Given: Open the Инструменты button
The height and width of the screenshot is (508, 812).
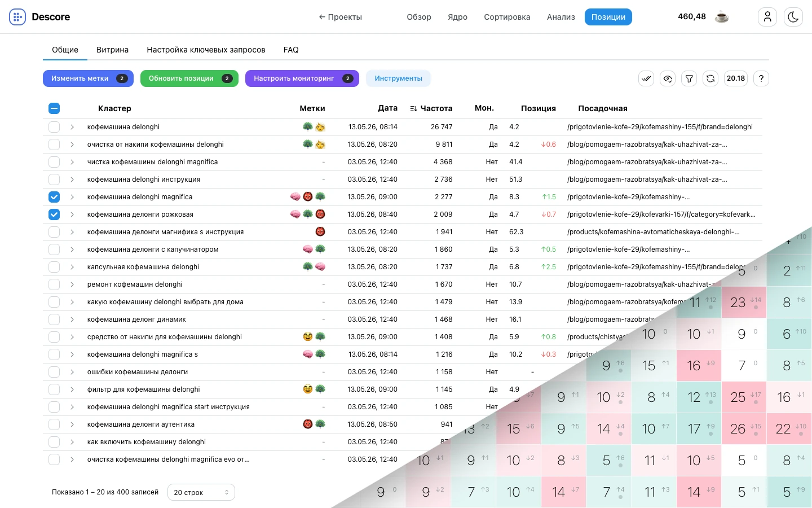Looking at the screenshot, I should point(398,78).
